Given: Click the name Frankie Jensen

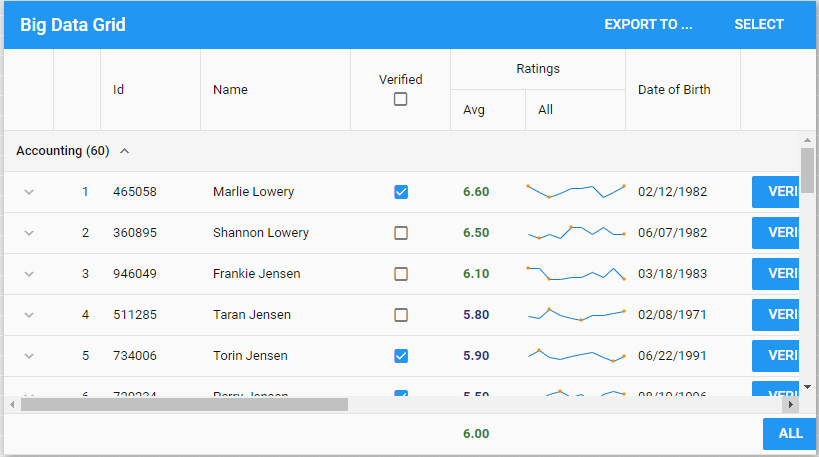Looking at the screenshot, I should [256, 274].
